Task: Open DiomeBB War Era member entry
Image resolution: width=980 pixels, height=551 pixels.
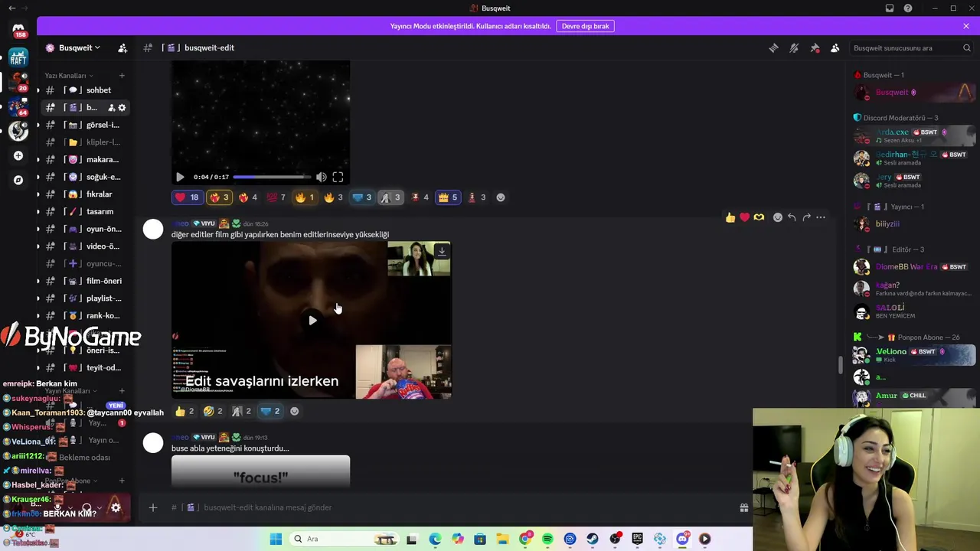Action: pyautogui.click(x=914, y=267)
